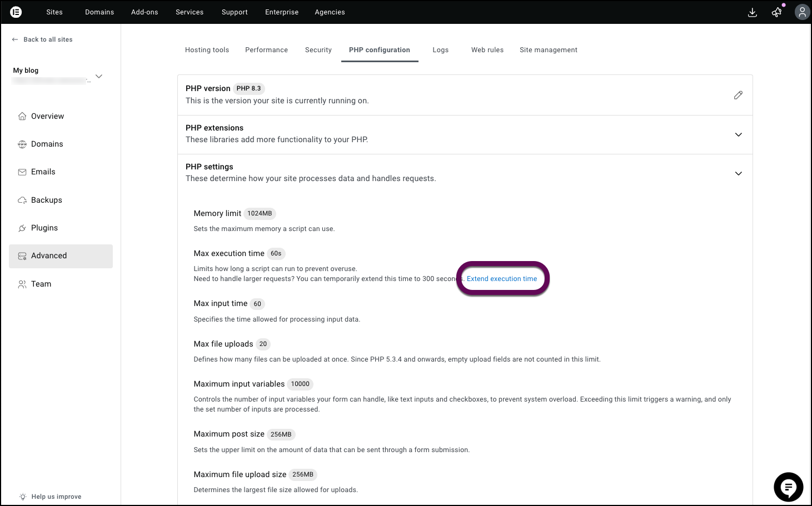Image resolution: width=812 pixels, height=506 pixels.
Task: Open the Logs tab
Action: pyautogui.click(x=440, y=49)
